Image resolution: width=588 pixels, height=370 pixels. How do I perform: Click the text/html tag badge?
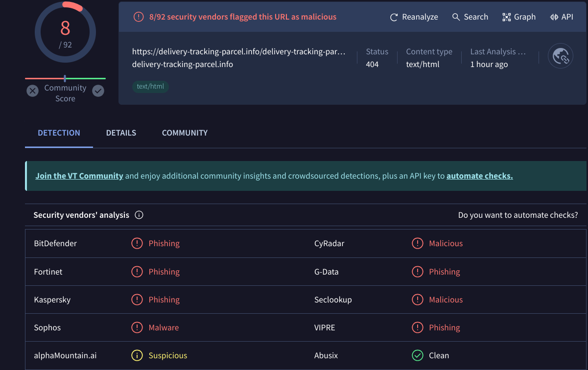click(x=150, y=87)
